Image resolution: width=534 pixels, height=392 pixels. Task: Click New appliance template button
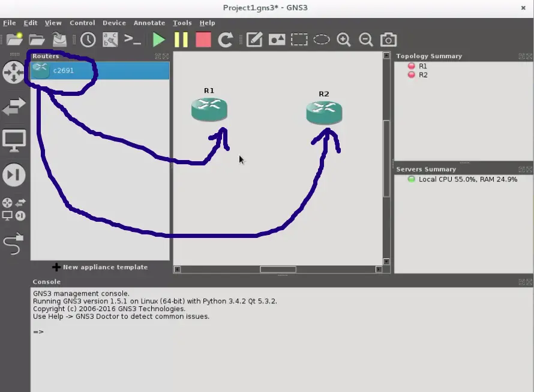(x=100, y=267)
